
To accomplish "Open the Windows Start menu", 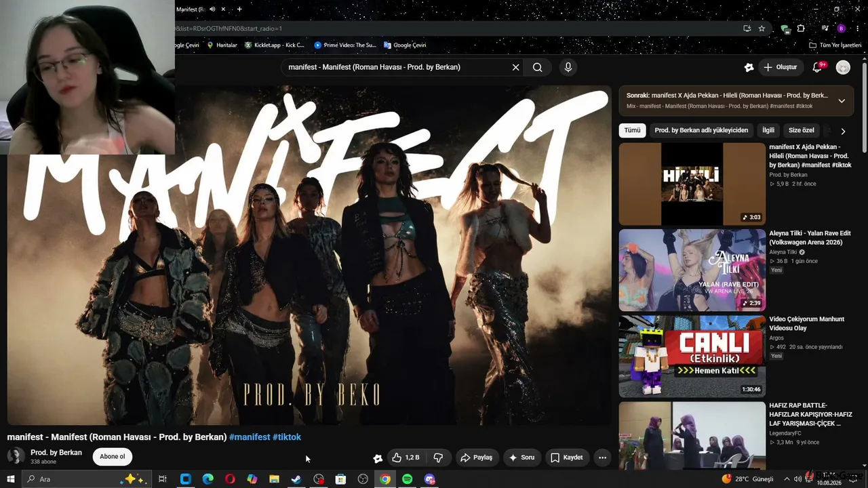I will (10, 479).
